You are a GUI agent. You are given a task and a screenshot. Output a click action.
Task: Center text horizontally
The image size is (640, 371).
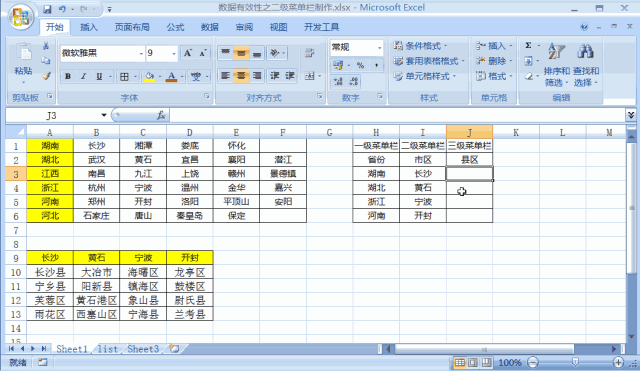click(241, 76)
